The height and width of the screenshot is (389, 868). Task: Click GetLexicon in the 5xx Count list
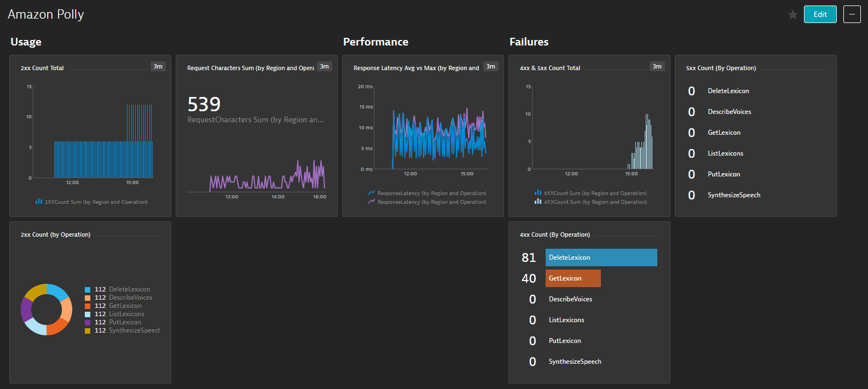(x=724, y=133)
